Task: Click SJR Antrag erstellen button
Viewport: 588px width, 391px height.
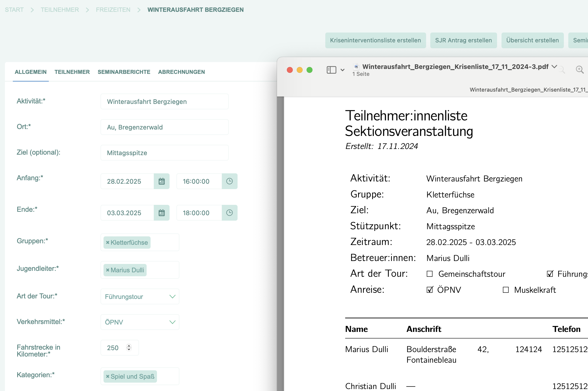Action: click(463, 40)
